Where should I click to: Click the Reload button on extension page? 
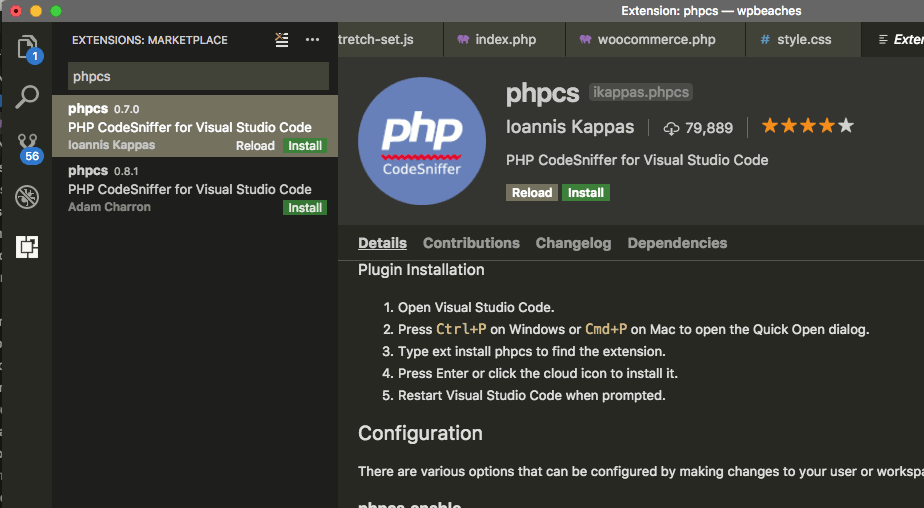coord(532,193)
